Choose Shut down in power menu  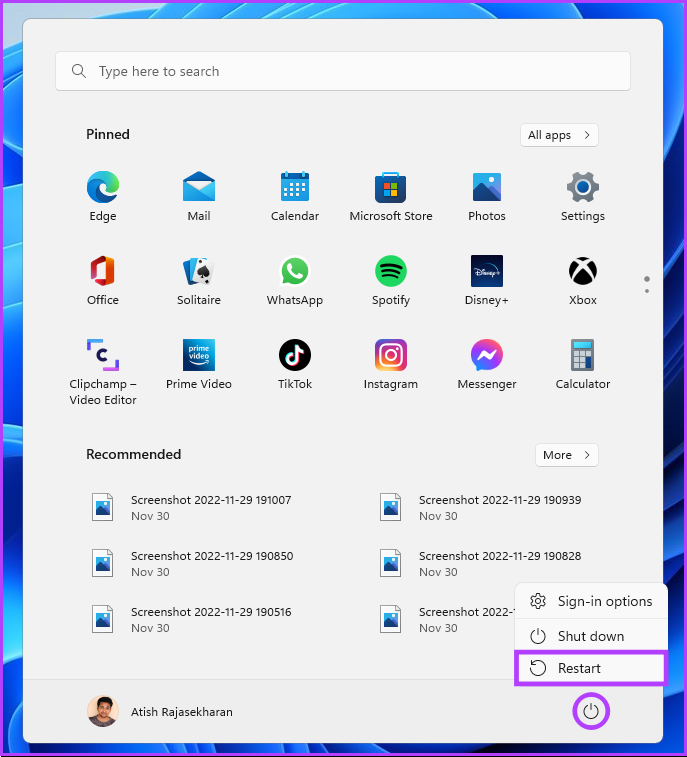coord(591,636)
